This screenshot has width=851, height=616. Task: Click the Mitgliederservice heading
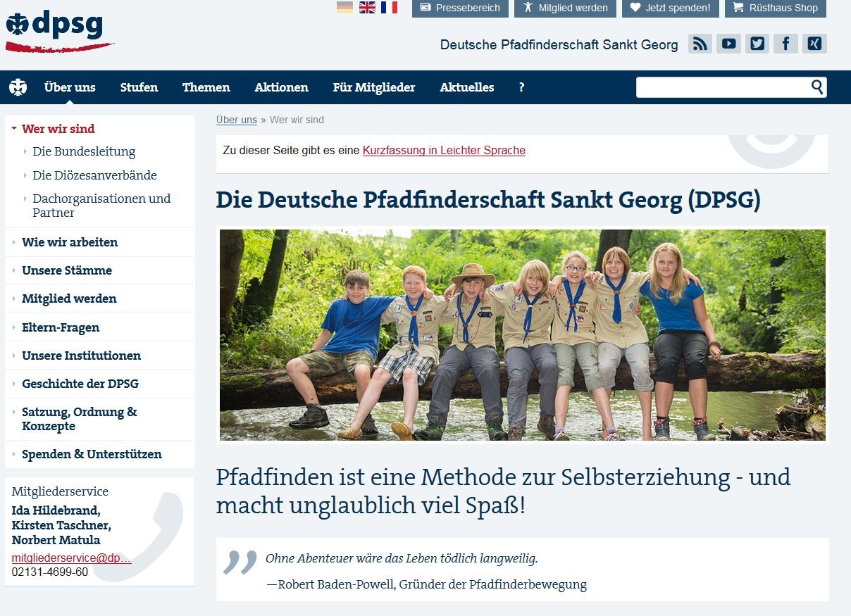pyautogui.click(x=60, y=491)
